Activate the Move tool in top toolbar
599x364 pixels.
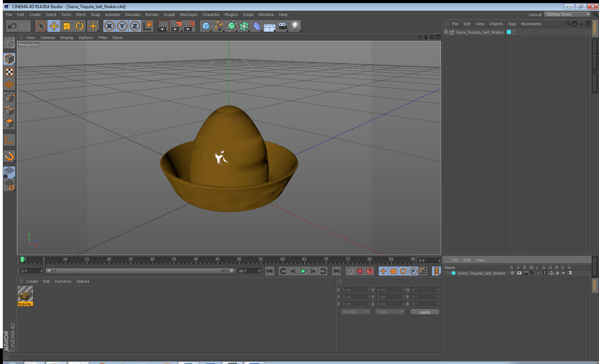point(54,26)
